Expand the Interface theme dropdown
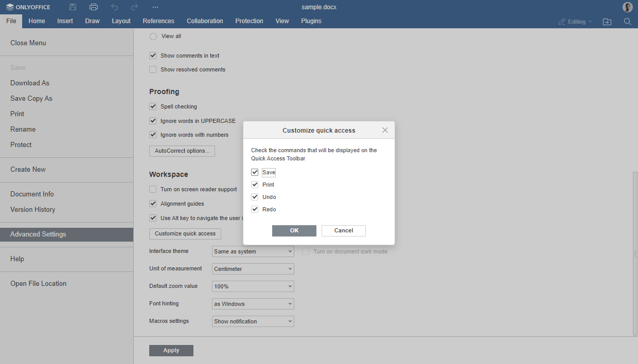 pyautogui.click(x=253, y=251)
